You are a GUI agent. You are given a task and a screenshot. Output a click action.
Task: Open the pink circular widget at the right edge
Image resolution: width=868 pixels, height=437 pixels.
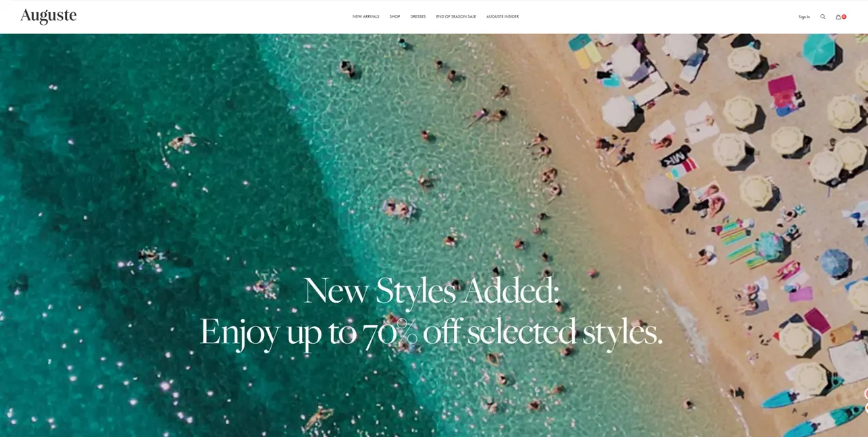point(866,393)
